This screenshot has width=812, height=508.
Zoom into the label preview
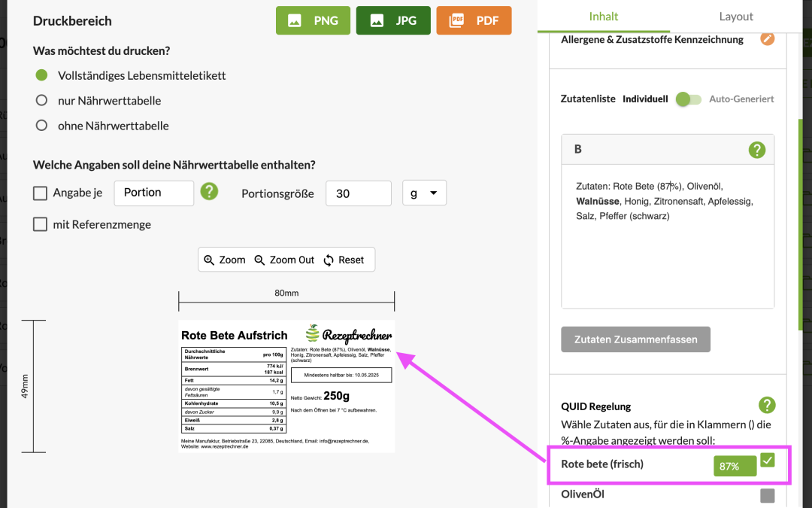click(225, 260)
